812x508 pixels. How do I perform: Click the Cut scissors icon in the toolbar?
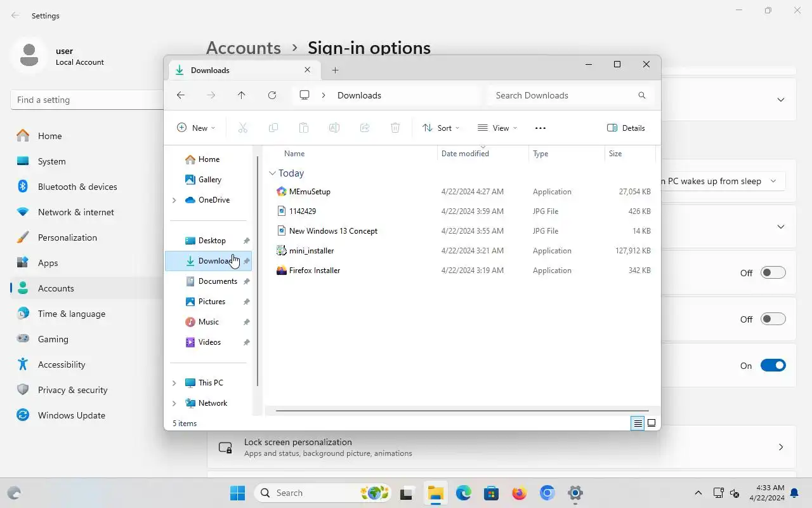242,128
